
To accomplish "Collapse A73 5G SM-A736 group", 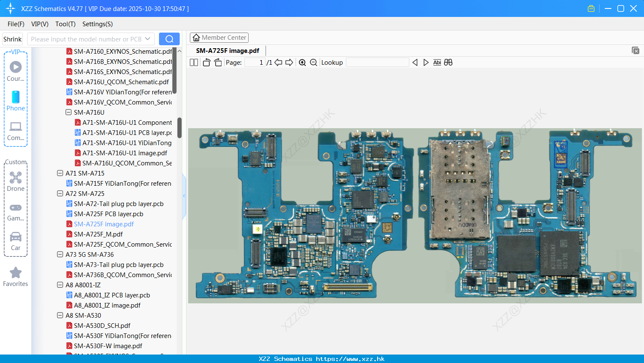I will pos(60,254).
